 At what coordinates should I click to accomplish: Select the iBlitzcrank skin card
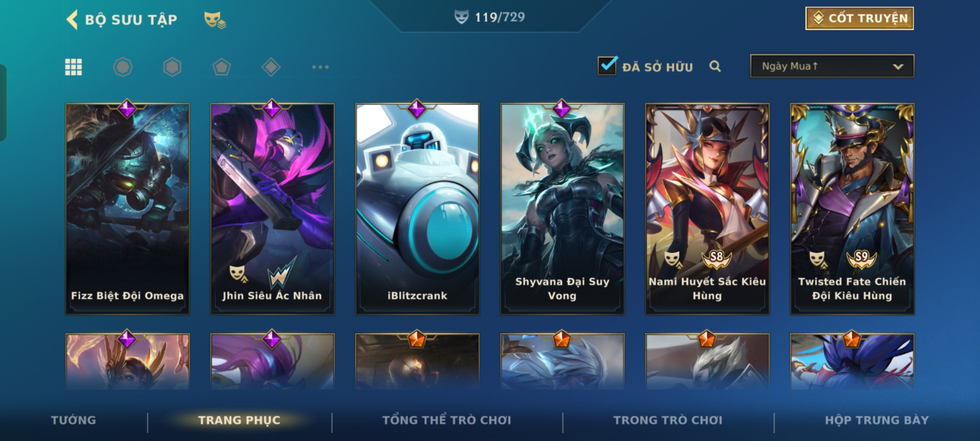click(x=417, y=209)
